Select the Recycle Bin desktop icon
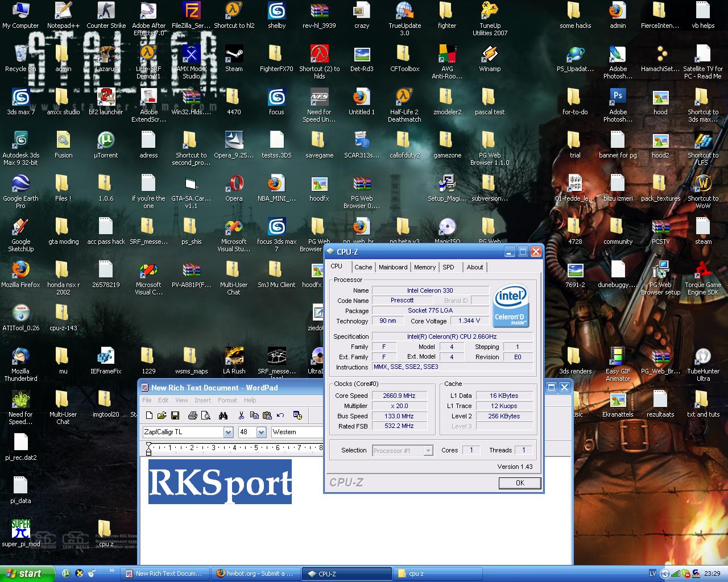This screenshot has width=728, height=582. [x=20, y=59]
